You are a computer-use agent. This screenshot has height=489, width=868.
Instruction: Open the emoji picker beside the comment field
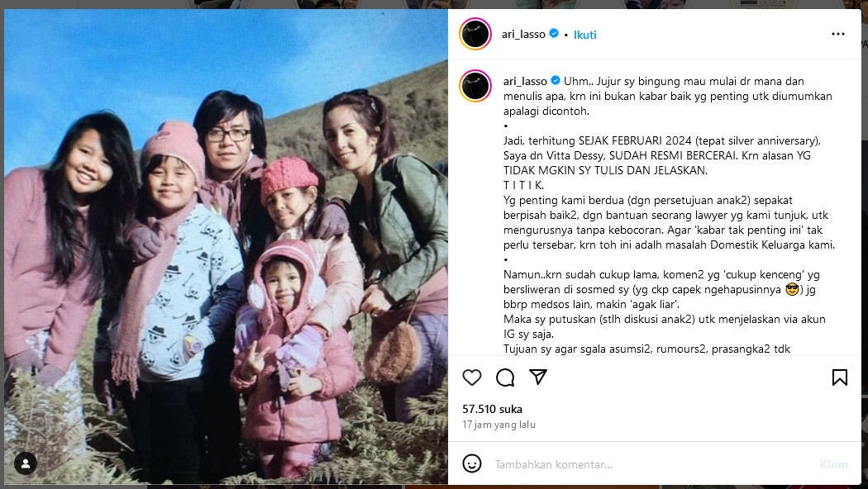click(472, 463)
